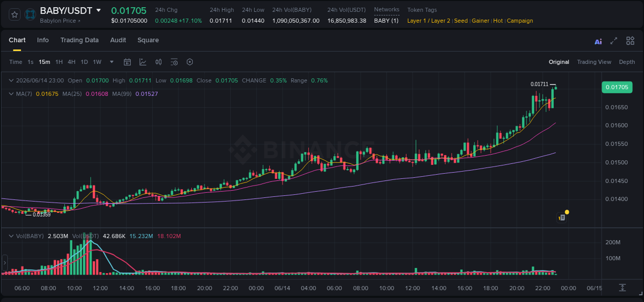Switch to the Chart tab

[x=17, y=40]
